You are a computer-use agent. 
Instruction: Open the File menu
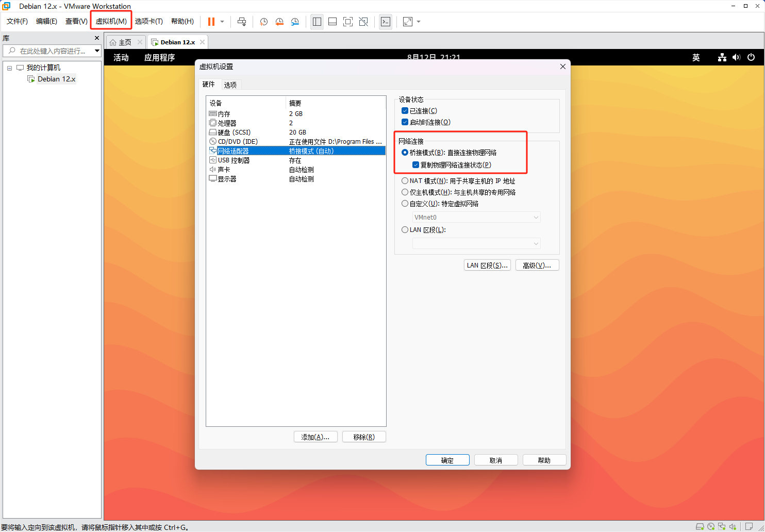coord(17,22)
